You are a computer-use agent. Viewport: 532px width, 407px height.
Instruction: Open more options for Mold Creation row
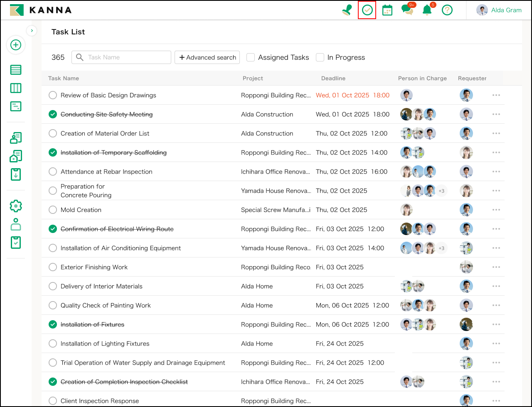[x=496, y=210]
